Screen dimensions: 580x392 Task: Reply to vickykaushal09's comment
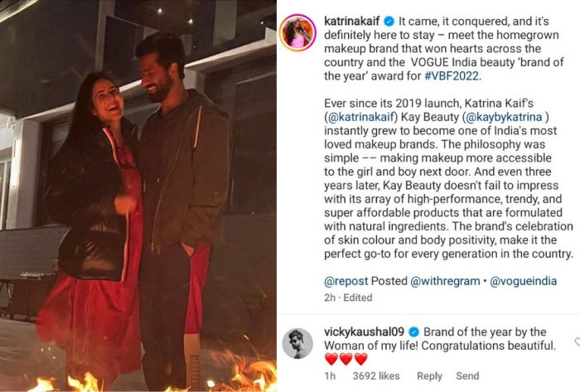pos(429,375)
